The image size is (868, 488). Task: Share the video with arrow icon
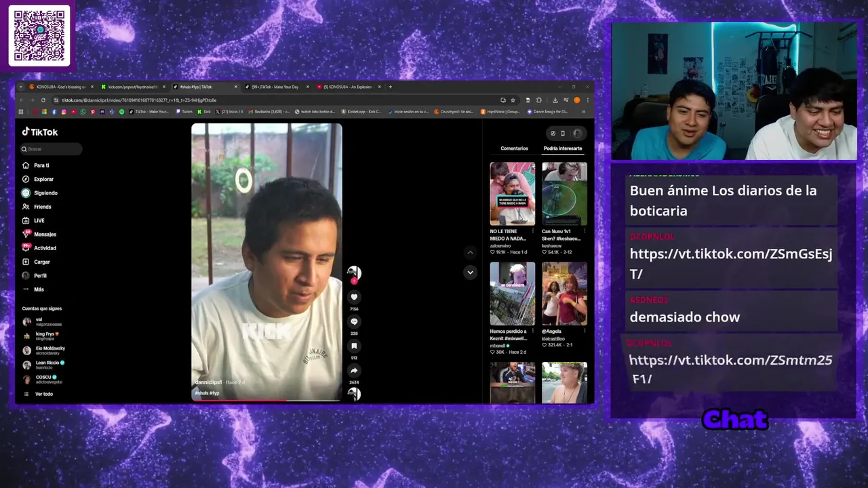354,370
